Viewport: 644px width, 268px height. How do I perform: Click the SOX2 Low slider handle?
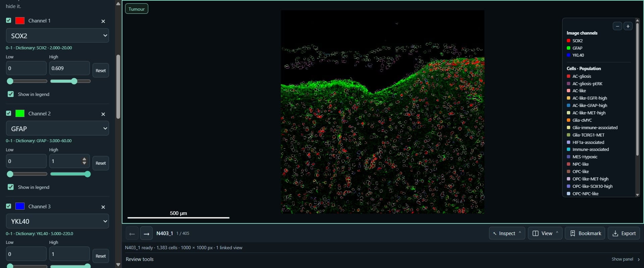pyautogui.click(x=10, y=81)
